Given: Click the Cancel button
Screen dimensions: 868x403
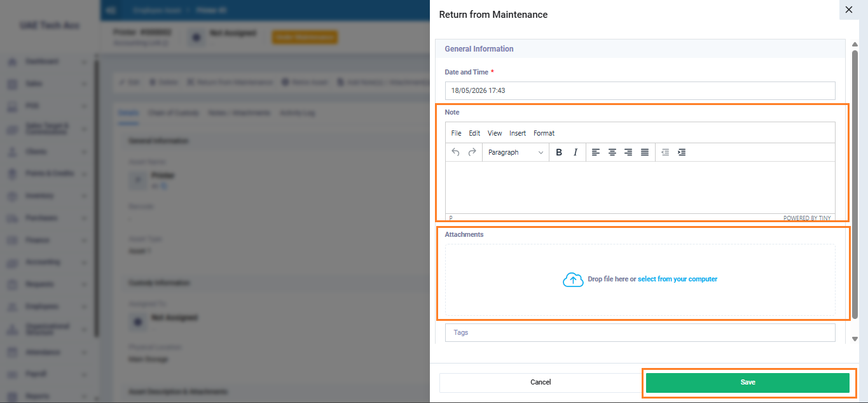Looking at the screenshot, I should pos(541,383).
